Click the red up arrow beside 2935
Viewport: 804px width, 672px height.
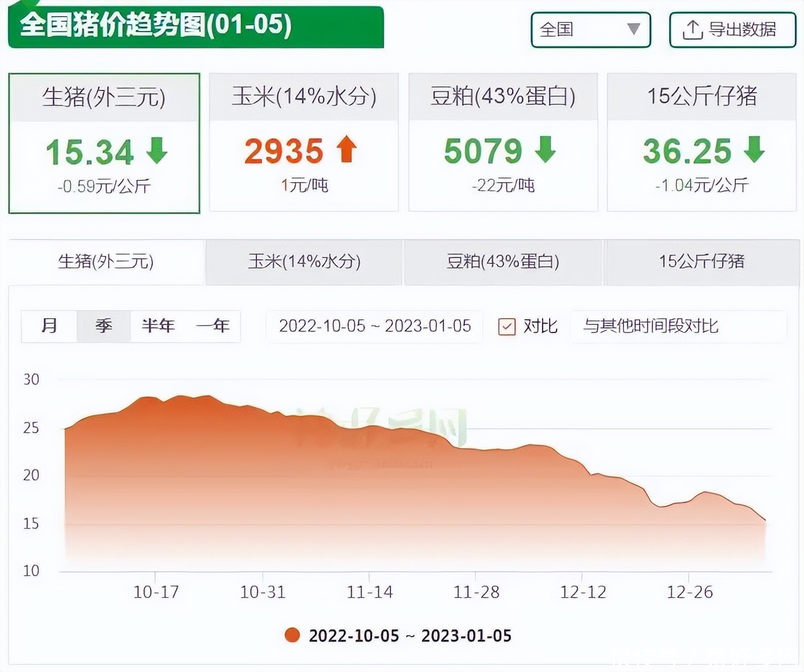point(347,149)
